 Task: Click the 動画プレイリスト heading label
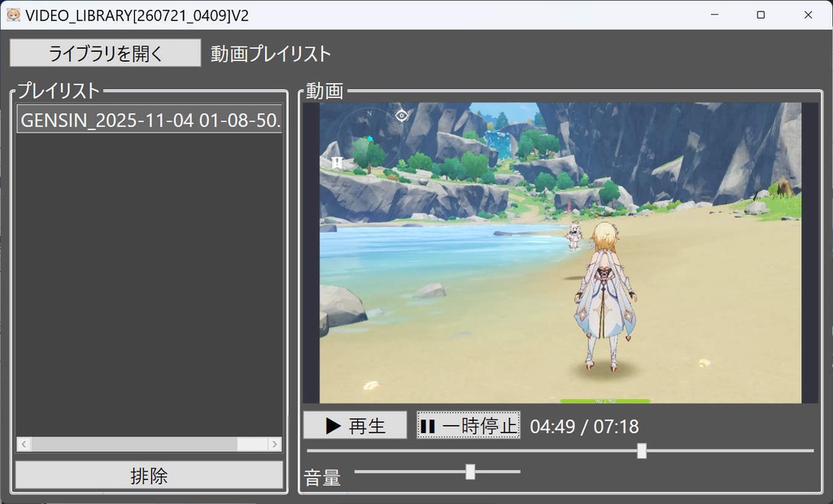(271, 54)
